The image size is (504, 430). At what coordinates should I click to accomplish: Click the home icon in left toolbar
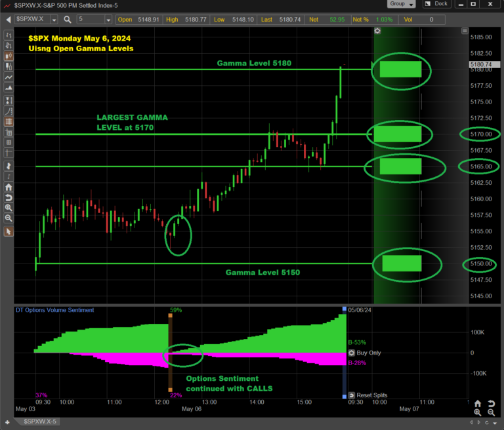click(9, 187)
